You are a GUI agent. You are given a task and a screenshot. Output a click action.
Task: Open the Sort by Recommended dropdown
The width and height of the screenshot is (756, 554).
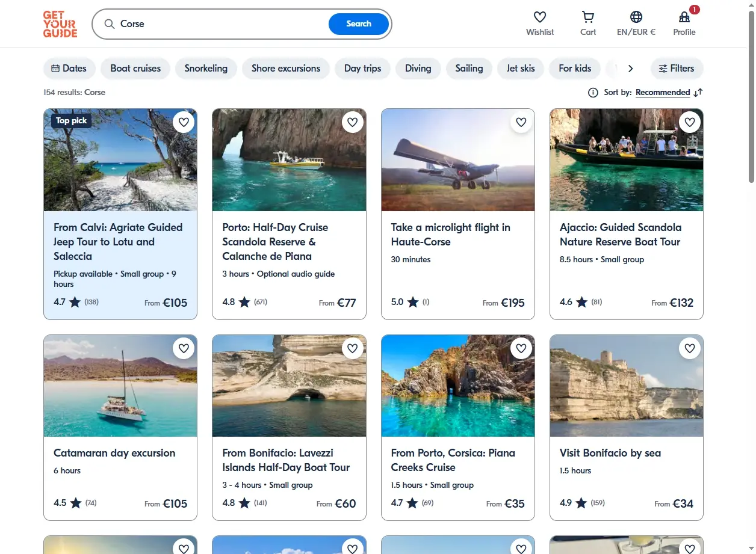coord(663,93)
